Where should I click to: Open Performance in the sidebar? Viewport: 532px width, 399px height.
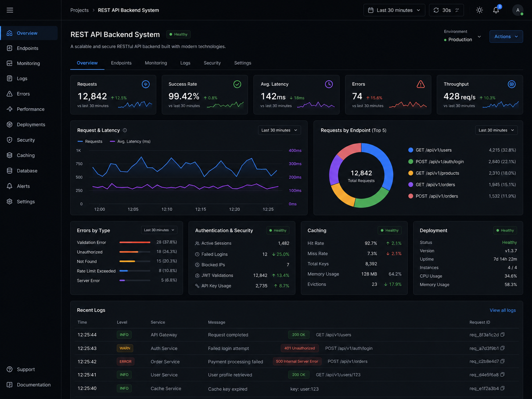click(30, 109)
